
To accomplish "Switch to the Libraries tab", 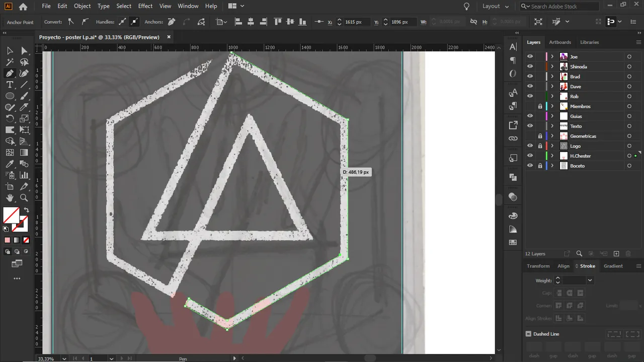I will click(x=590, y=42).
